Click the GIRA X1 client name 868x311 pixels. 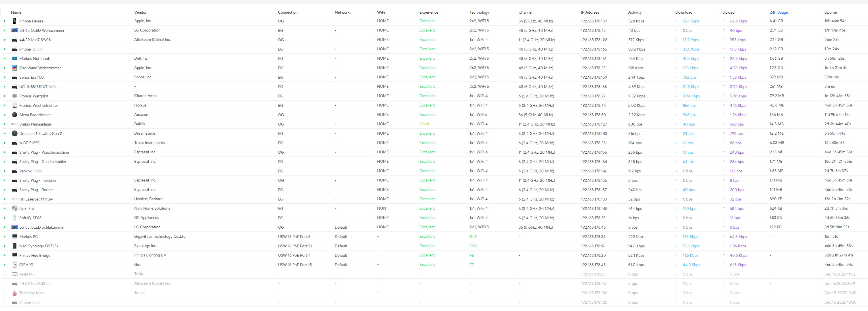pos(26,265)
